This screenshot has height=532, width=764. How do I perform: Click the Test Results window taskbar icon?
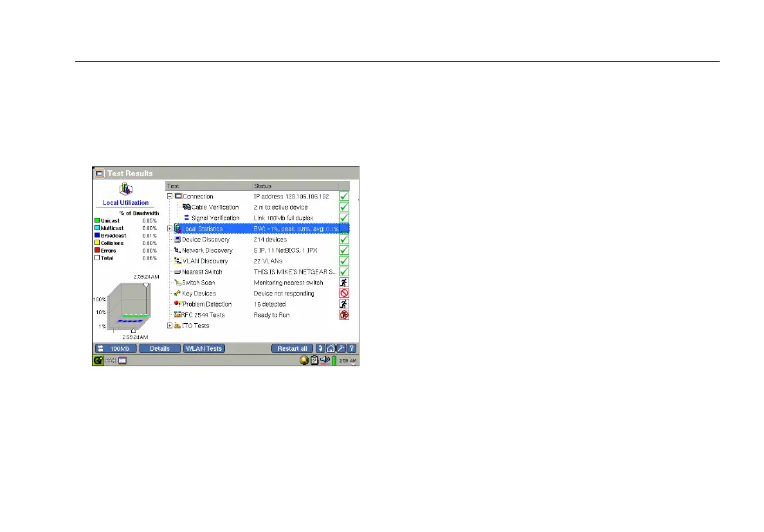point(122,360)
